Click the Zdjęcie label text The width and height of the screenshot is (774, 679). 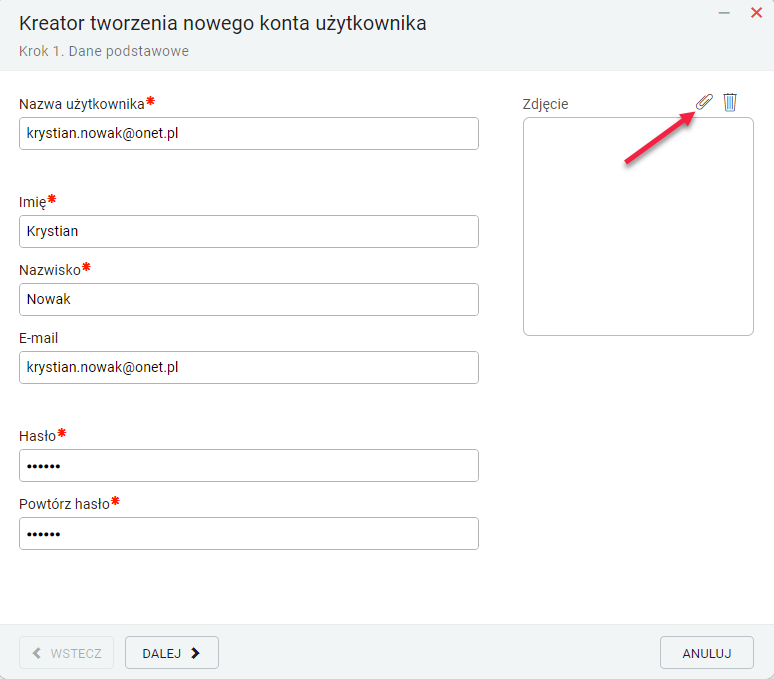(x=545, y=104)
